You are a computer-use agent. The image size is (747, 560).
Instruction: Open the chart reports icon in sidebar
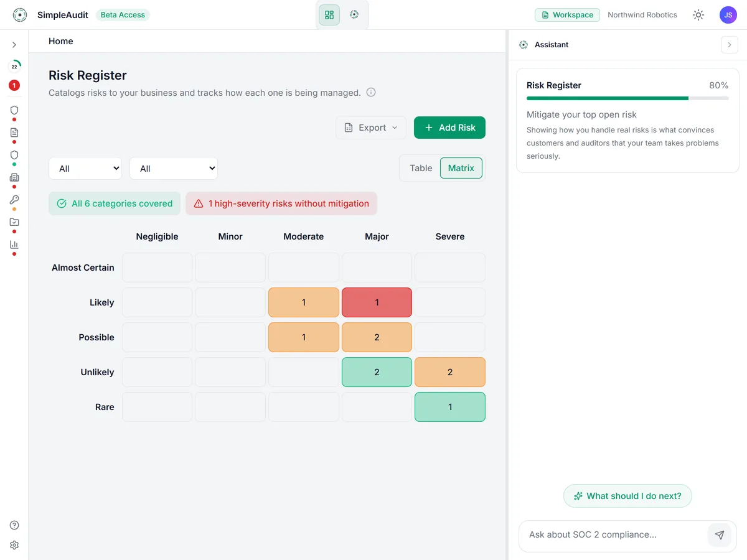tap(14, 245)
